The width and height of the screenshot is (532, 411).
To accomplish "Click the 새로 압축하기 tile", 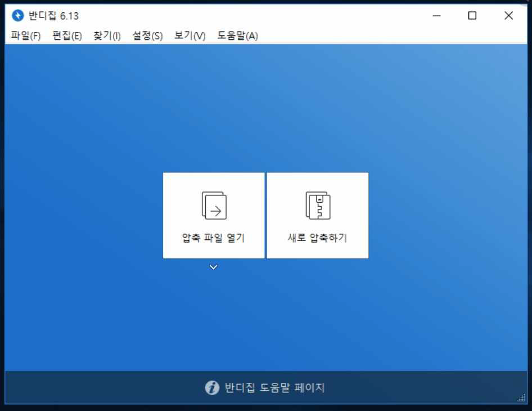I will click(318, 215).
